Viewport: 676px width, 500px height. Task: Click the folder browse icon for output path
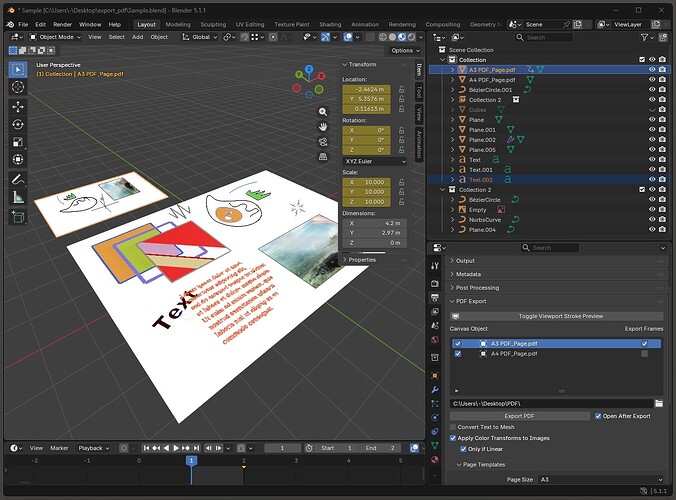pyautogui.click(x=659, y=403)
